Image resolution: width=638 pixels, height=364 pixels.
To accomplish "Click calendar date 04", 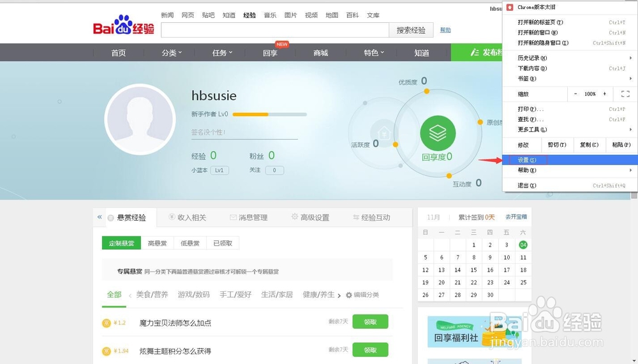I will tap(523, 245).
